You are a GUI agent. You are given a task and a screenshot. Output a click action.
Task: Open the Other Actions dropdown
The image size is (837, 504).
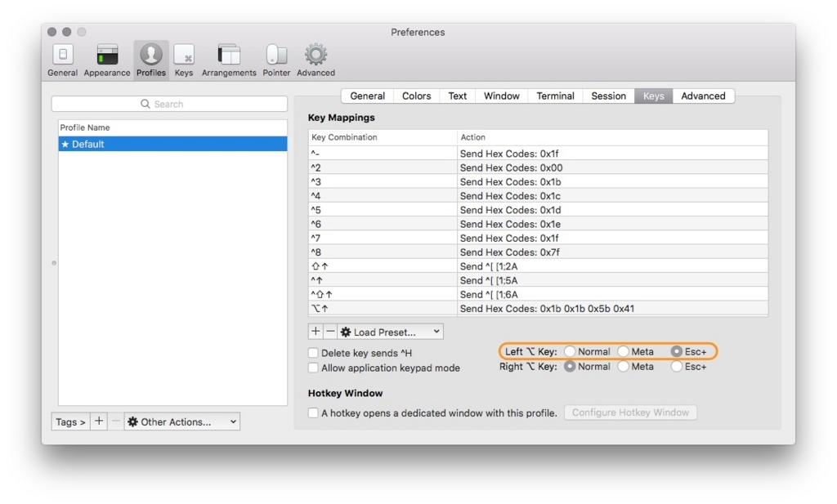(182, 421)
